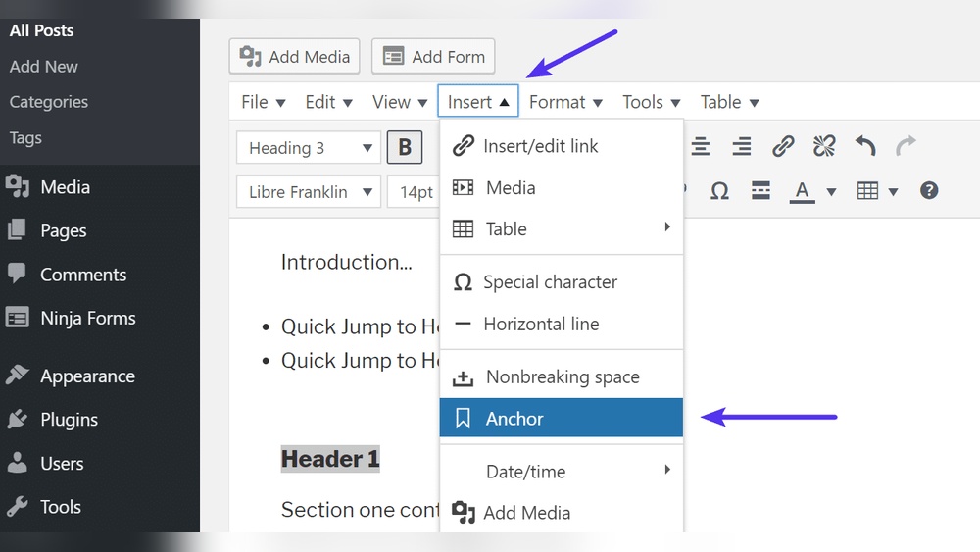Open the Format menu
This screenshot has height=552, width=980.
[x=565, y=102]
